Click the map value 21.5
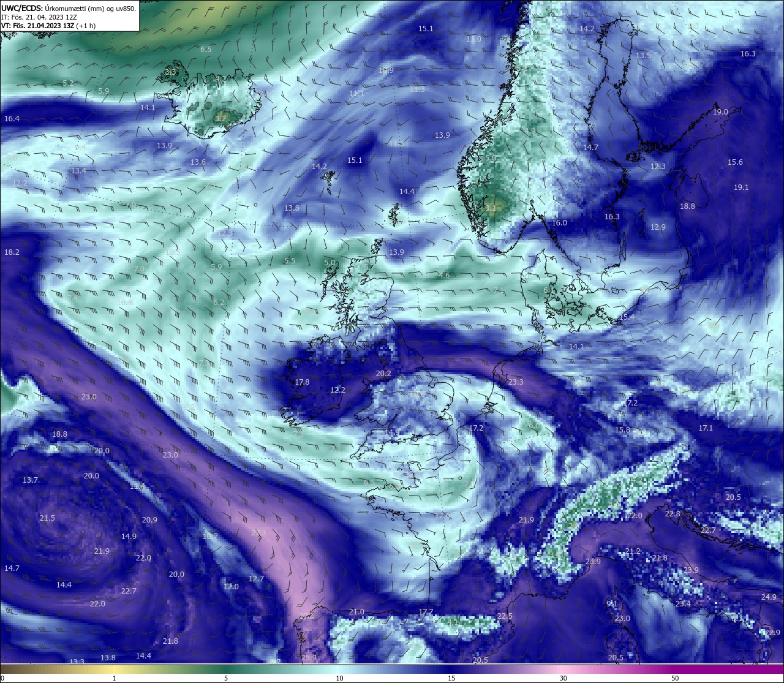Image resolution: width=784 pixels, height=683 pixels. 47,518
